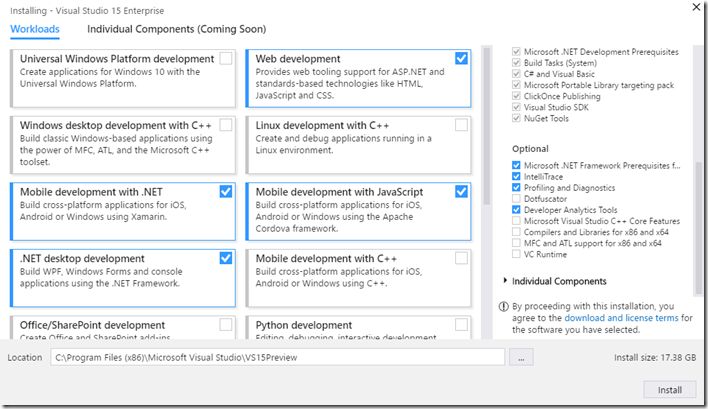708x409 pixels.
Task: Uncheck Mobile development with JavaScript
Action: 461,191
